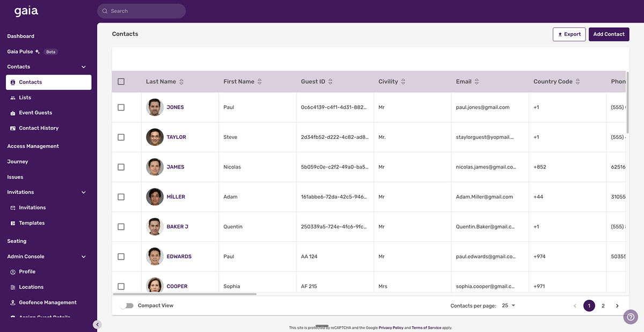Click the Profile icon in Admin Console
The width and height of the screenshot is (644, 332).
tap(13, 271)
